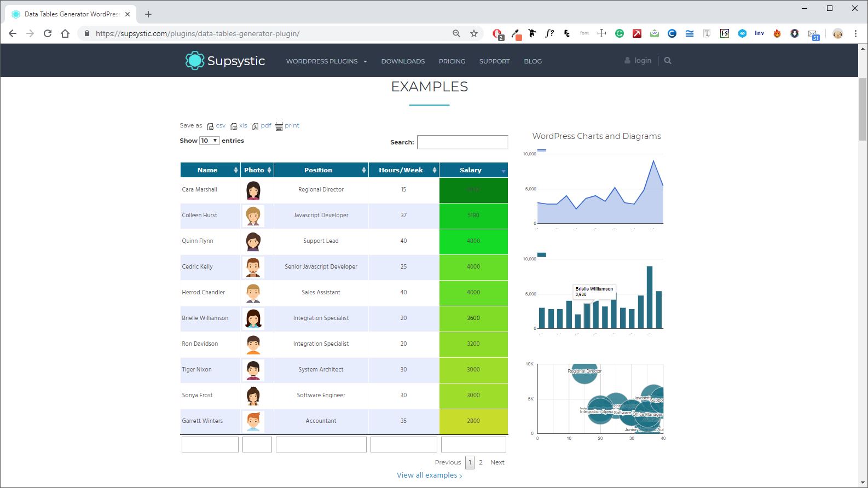Open the browser home page button

pyautogui.click(x=65, y=33)
